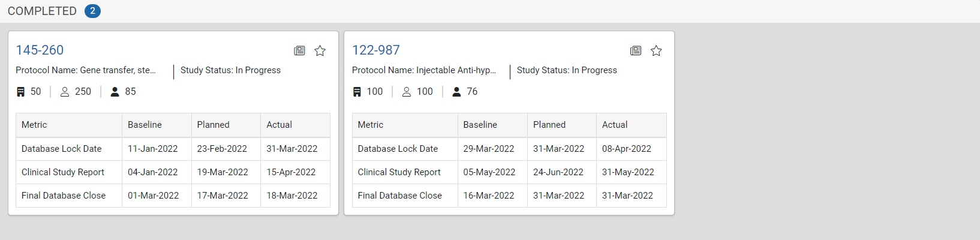The image size is (980, 240).
Task: Select Database Lock Date row in 145-260
Action: click(x=173, y=149)
